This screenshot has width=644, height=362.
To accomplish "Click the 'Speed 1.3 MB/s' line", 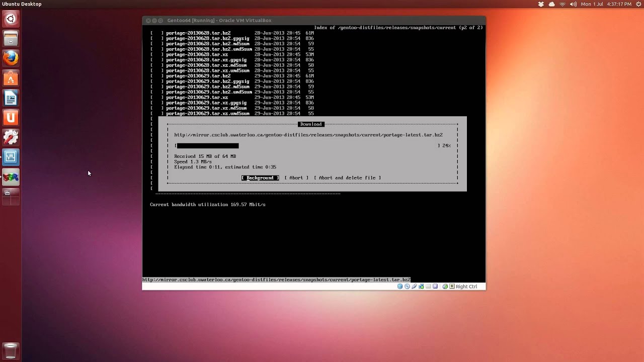I will coord(193,162).
